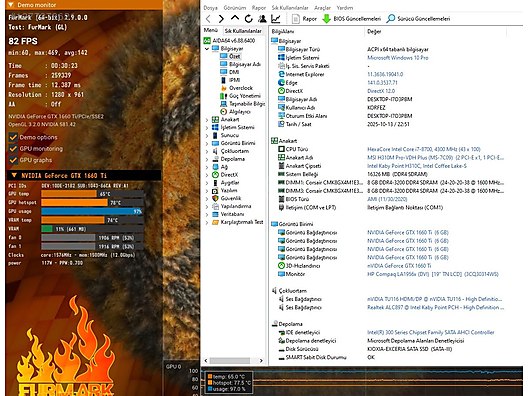Expand the DirectX tree node

click(x=207, y=175)
